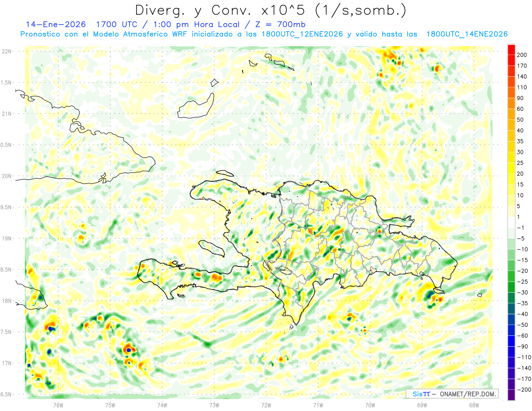
Task: Click the colorbar label '90'
Action: 521,98
